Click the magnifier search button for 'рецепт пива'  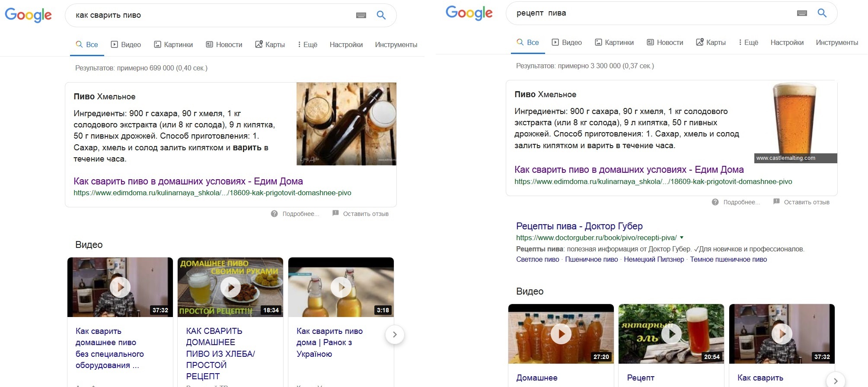click(822, 13)
